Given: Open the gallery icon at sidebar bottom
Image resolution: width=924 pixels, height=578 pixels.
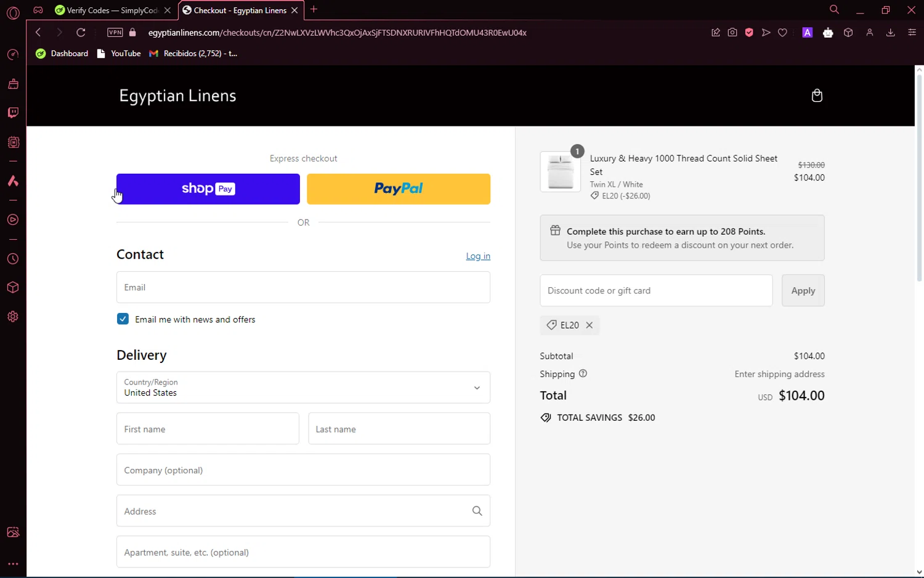Looking at the screenshot, I should coord(13,532).
